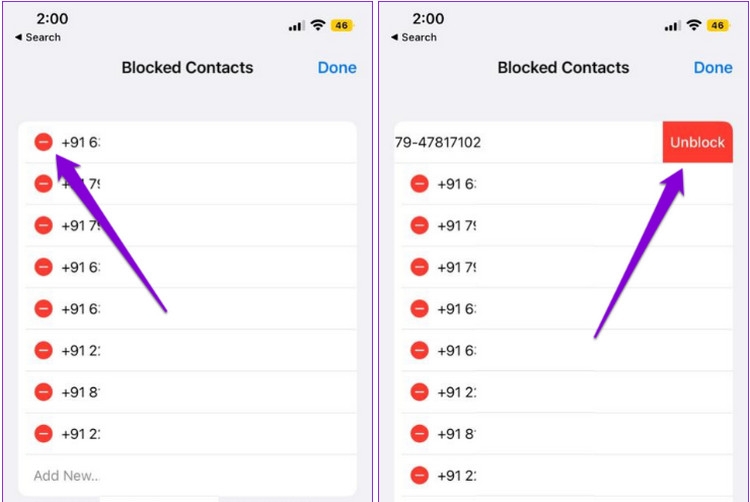The image size is (750, 502).
Task: Tap minus icon directly below 79-47817102 row
Action: 419,184
